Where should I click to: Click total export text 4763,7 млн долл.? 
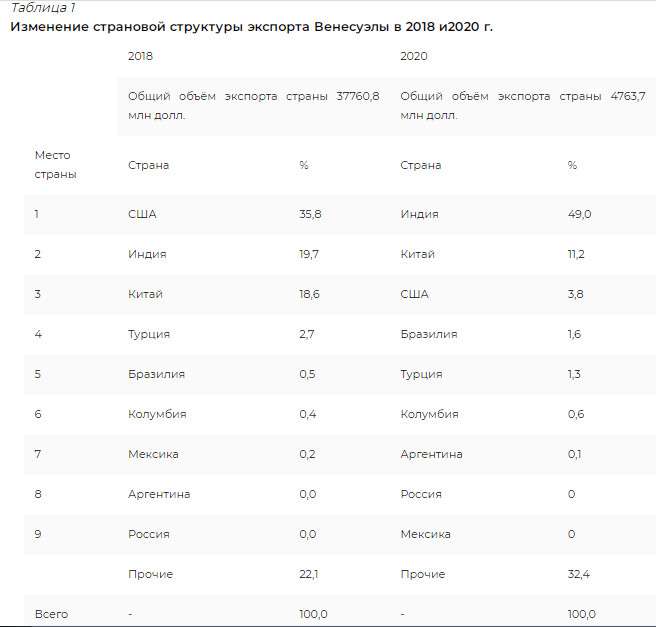click(523, 105)
